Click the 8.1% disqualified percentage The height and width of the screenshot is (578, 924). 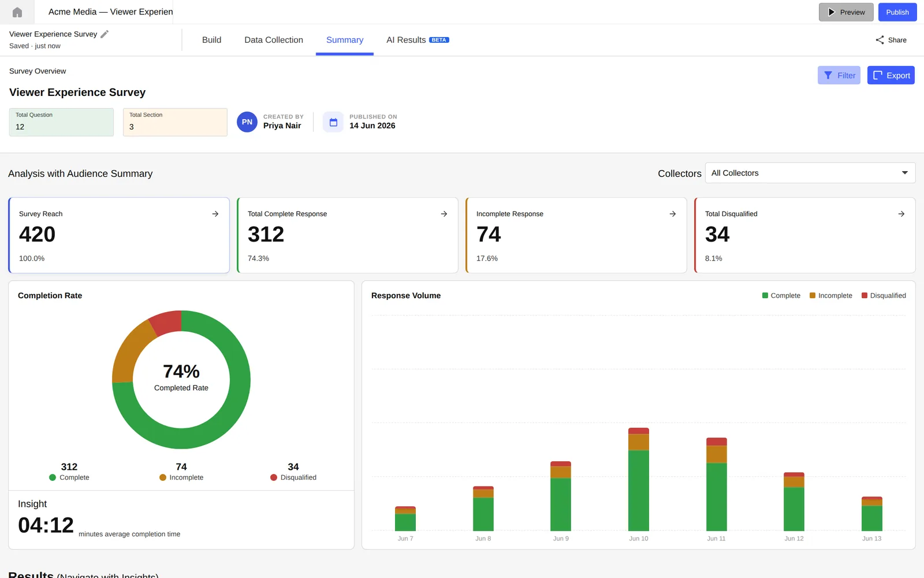[713, 258]
